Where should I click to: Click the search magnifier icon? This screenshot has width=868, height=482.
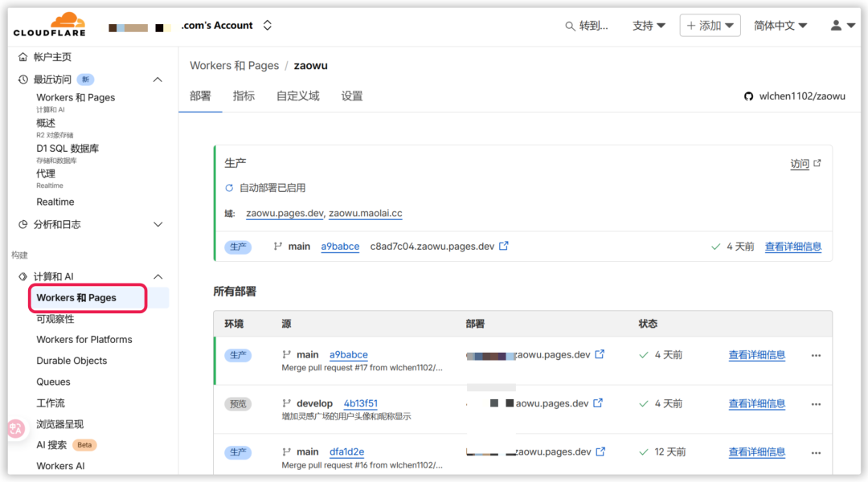(x=570, y=26)
